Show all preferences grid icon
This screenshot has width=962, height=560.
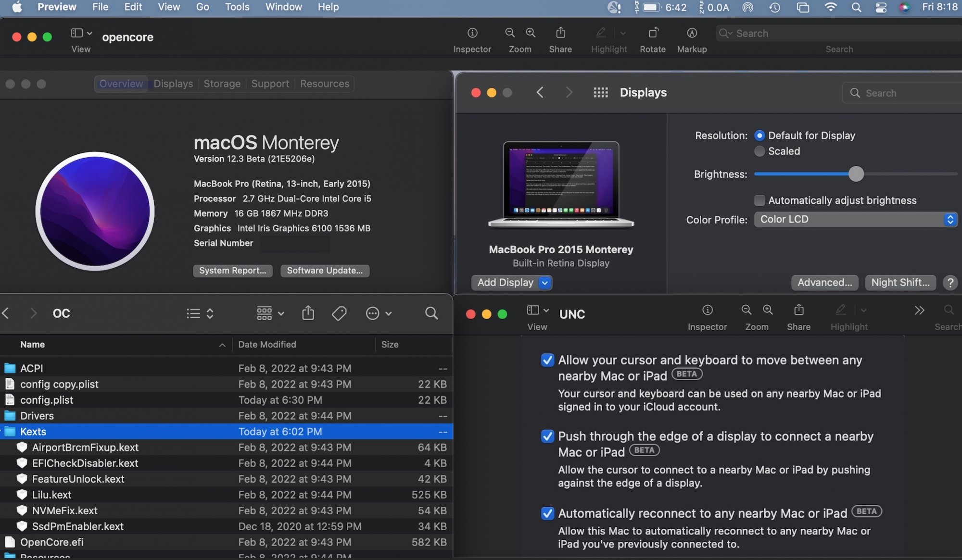pos(601,92)
